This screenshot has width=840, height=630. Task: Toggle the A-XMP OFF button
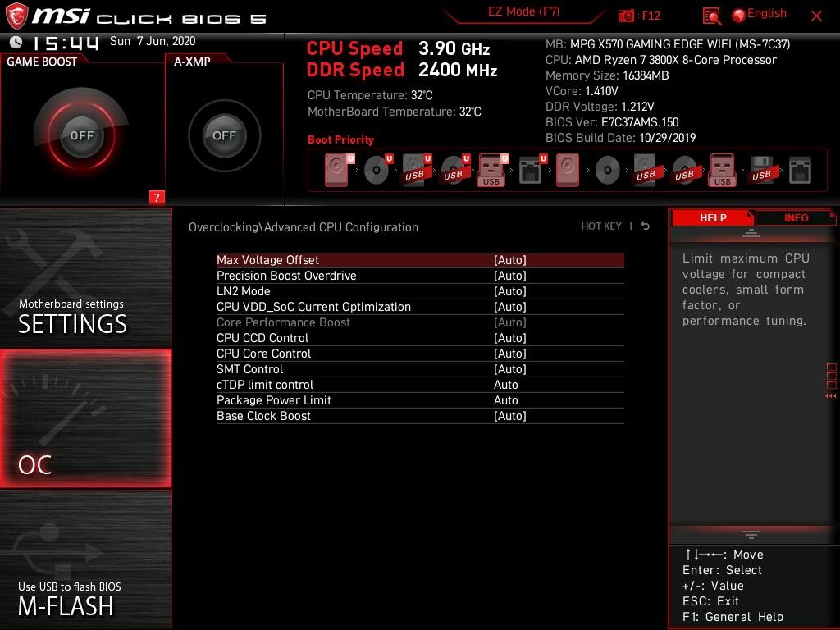(x=224, y=135)
